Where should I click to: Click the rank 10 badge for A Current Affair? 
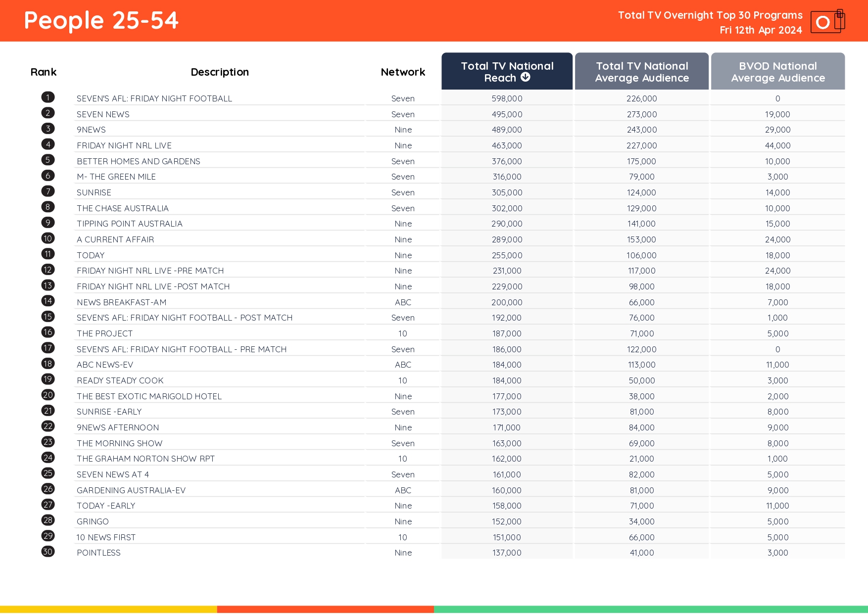coord(48,238)
